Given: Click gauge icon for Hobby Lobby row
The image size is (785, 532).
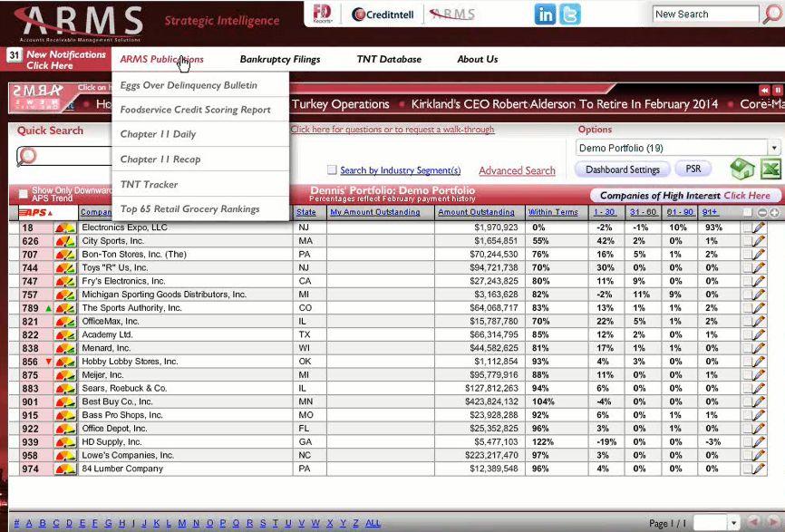Looking at the screenshot, I should tap(65, 362).
